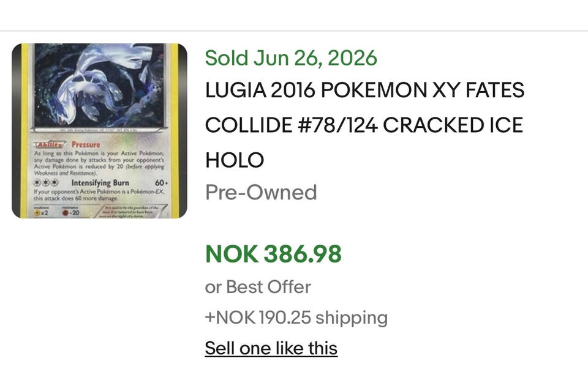Click the three colorless energy icons on the card
This screenshot has width=588, height=386.
click(x=46, y=183)
